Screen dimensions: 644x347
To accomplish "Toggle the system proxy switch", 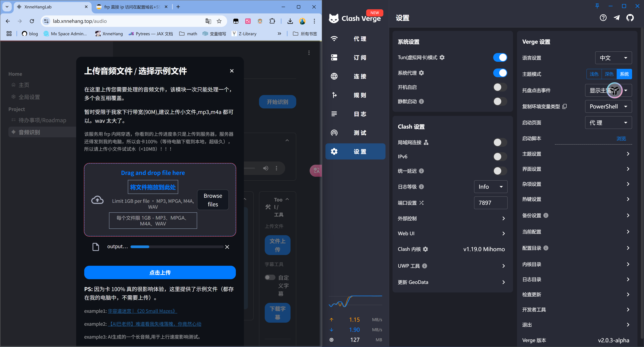I will point(500,73).
